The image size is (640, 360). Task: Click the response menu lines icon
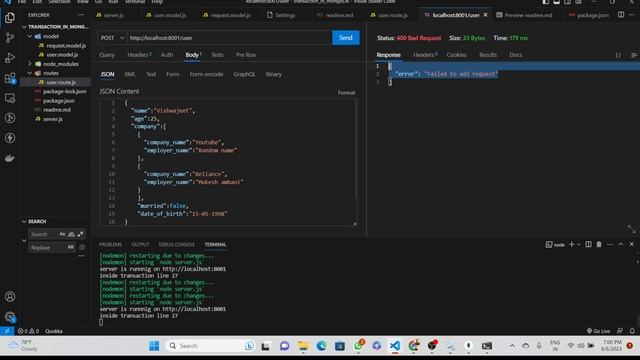coord(633,55)
